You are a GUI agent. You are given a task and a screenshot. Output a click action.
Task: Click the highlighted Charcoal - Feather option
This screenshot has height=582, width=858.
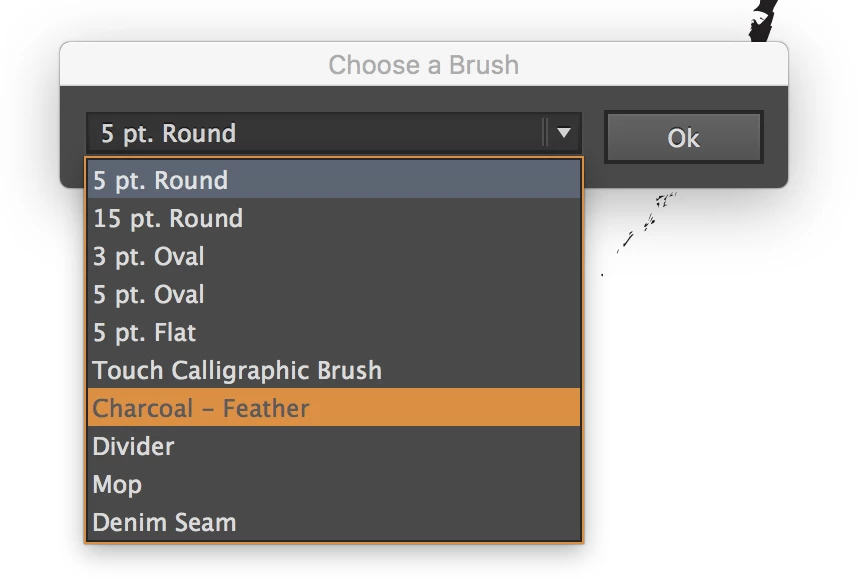[332, 408]
